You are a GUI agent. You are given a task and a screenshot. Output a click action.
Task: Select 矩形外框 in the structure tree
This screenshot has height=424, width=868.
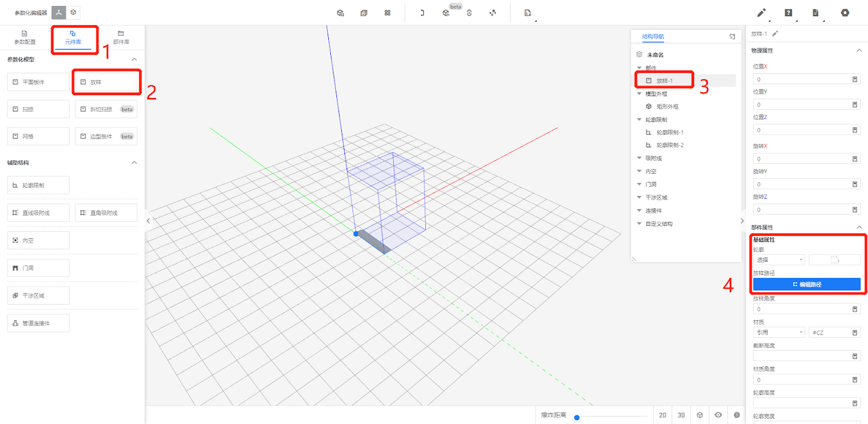click(667, 106)
